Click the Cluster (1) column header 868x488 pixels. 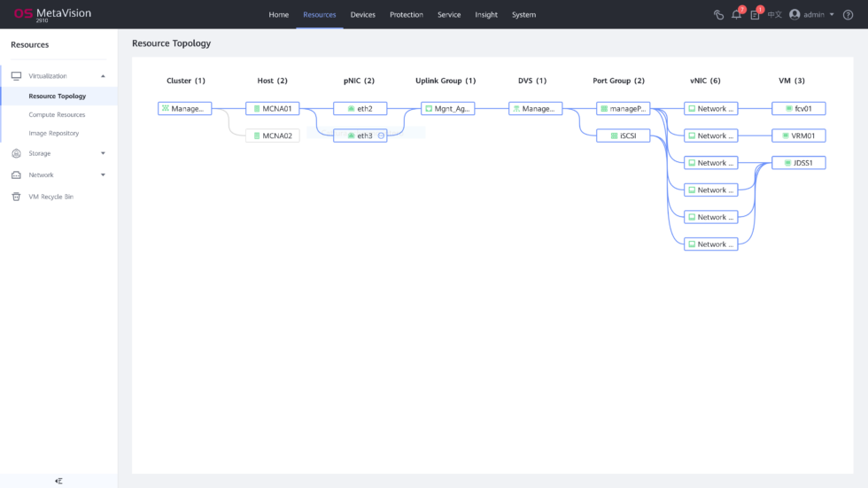click(x=186, y=81)
